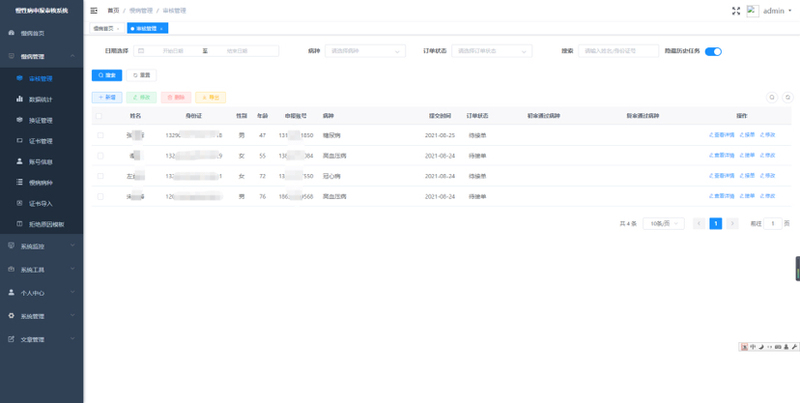Click the refresh icon above the table
800x403 pixels.
point(788,97)
